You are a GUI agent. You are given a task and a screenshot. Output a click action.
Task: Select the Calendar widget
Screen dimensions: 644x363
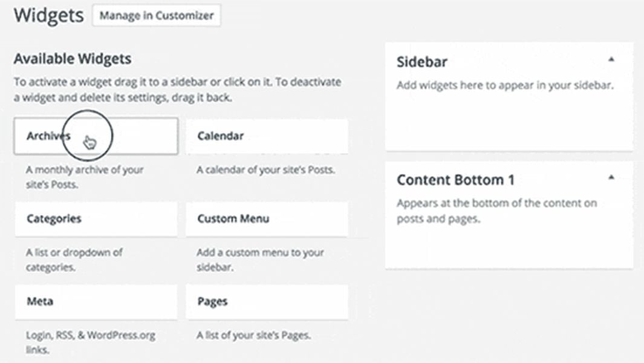[267, 136]
